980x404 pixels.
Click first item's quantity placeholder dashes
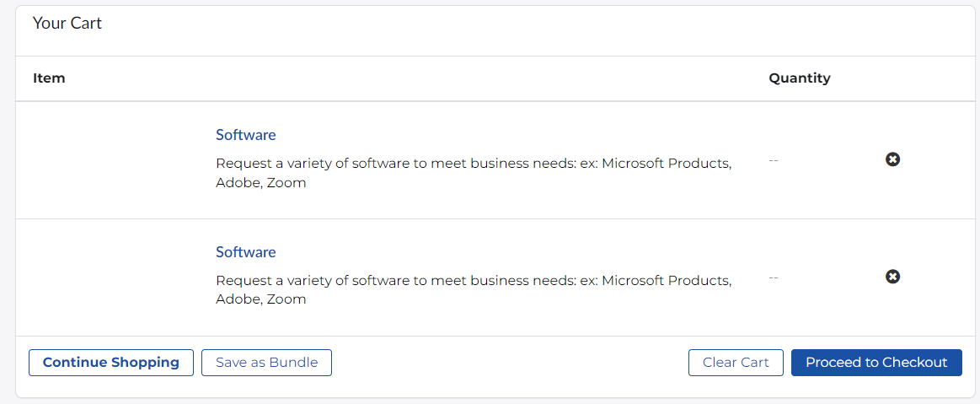pyautogui.click(x=774, y=161)
